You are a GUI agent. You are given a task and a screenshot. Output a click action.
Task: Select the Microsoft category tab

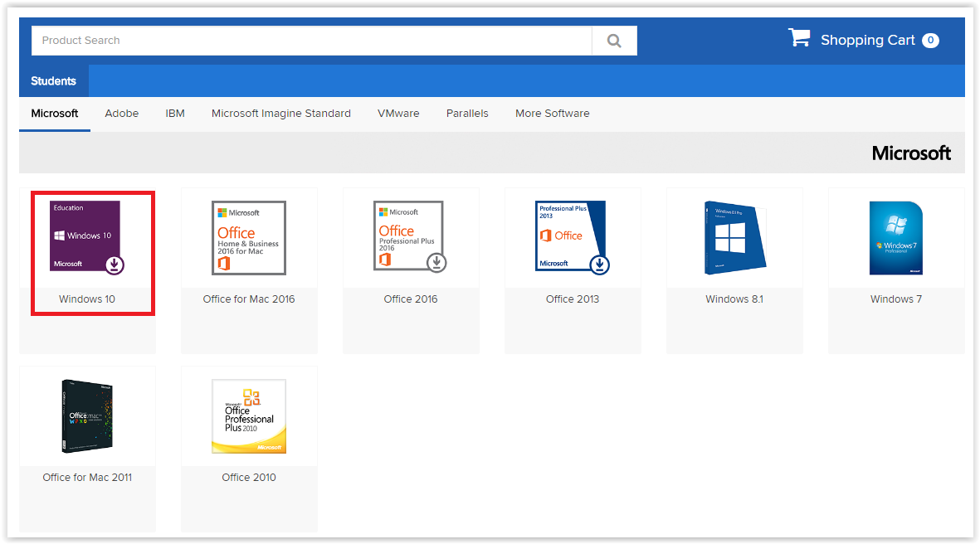(55, 114)
